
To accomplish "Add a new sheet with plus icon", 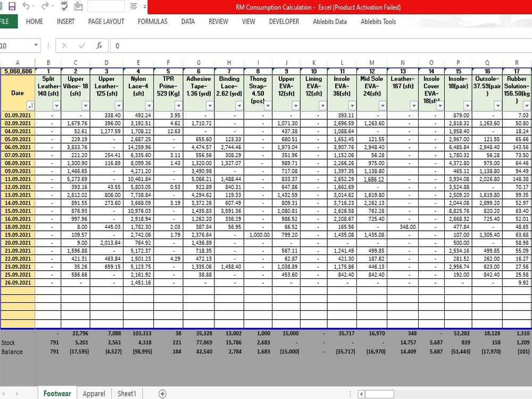I will 162,394.
